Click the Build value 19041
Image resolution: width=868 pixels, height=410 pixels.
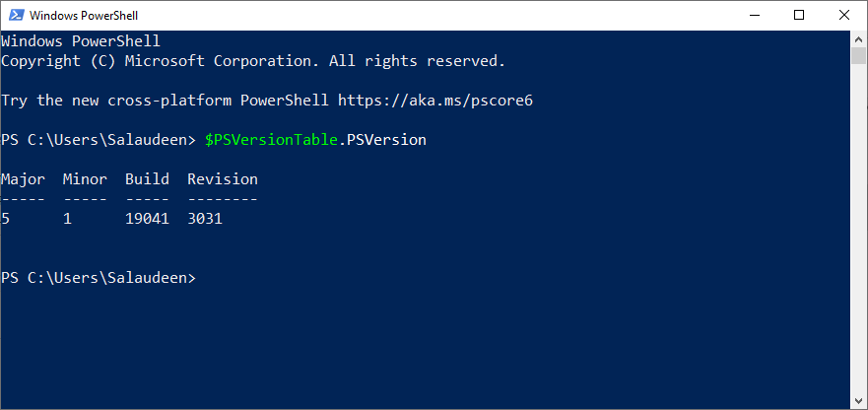147,219
